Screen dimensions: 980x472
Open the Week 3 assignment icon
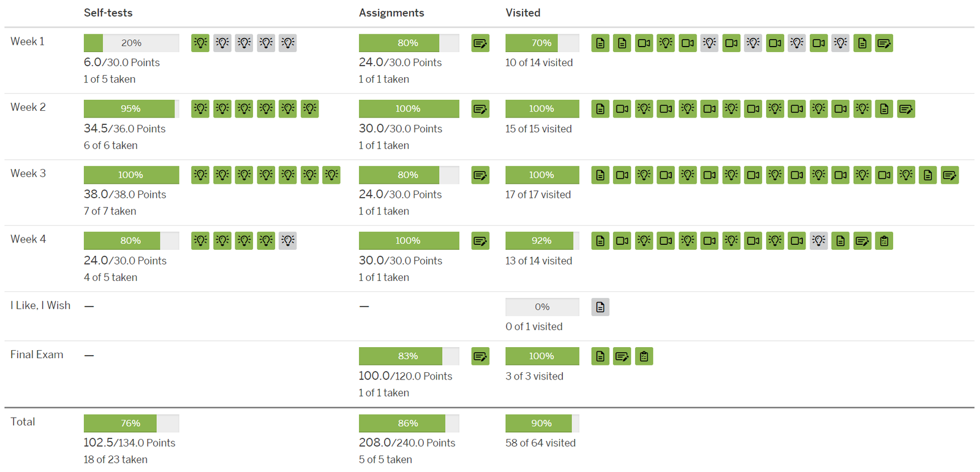(480, 175)
